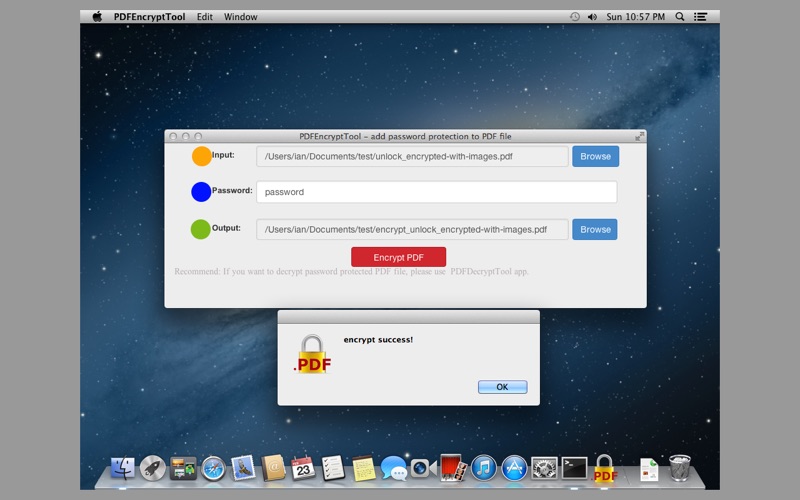Open Notification Center list icon
The height and width of the screenshot is (500, 800).
coord(701,17)
